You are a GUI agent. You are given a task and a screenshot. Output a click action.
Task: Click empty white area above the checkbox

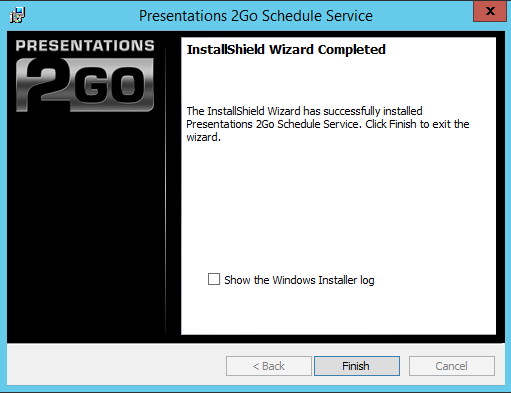[338, 207]
